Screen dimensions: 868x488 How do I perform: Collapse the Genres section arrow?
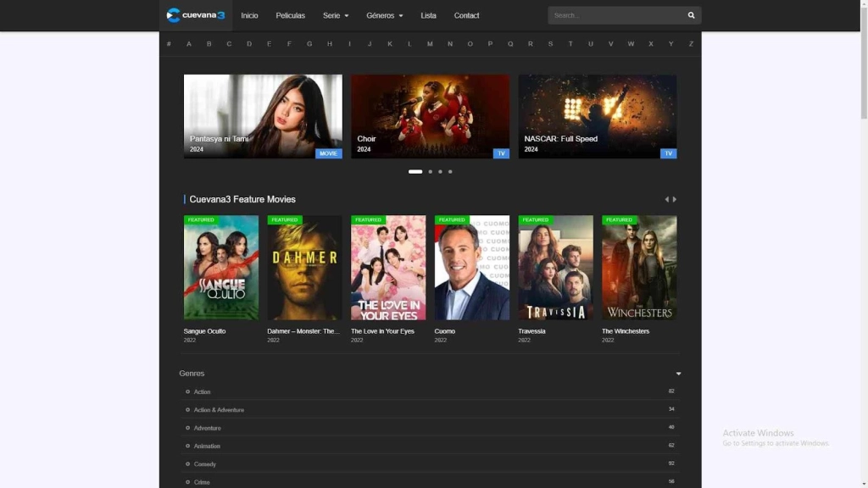678,374
